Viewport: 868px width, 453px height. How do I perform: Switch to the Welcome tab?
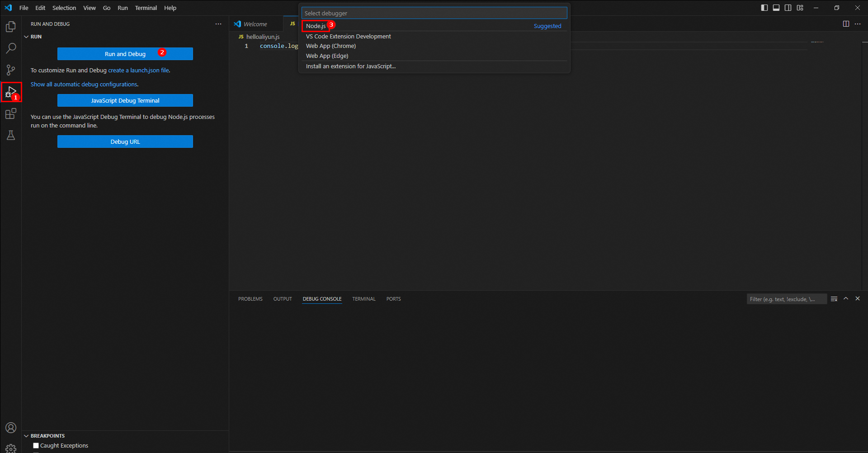click(x=255, y=24)
